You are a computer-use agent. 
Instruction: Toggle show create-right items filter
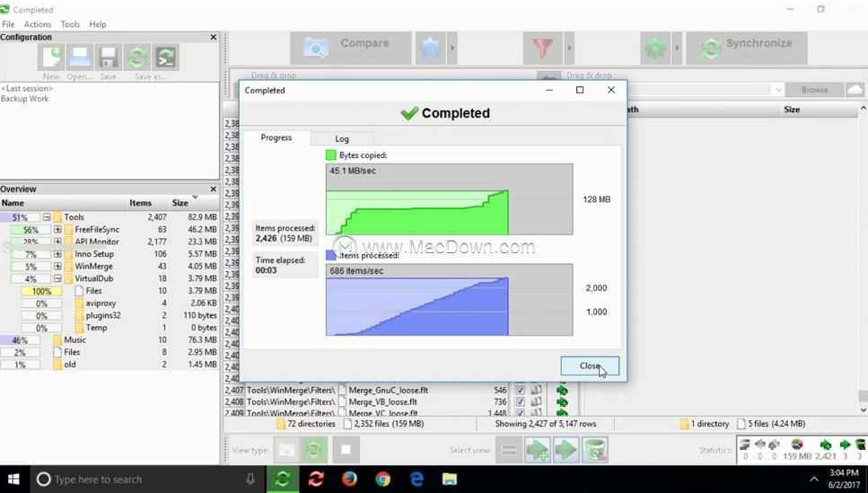click(538, 450)
